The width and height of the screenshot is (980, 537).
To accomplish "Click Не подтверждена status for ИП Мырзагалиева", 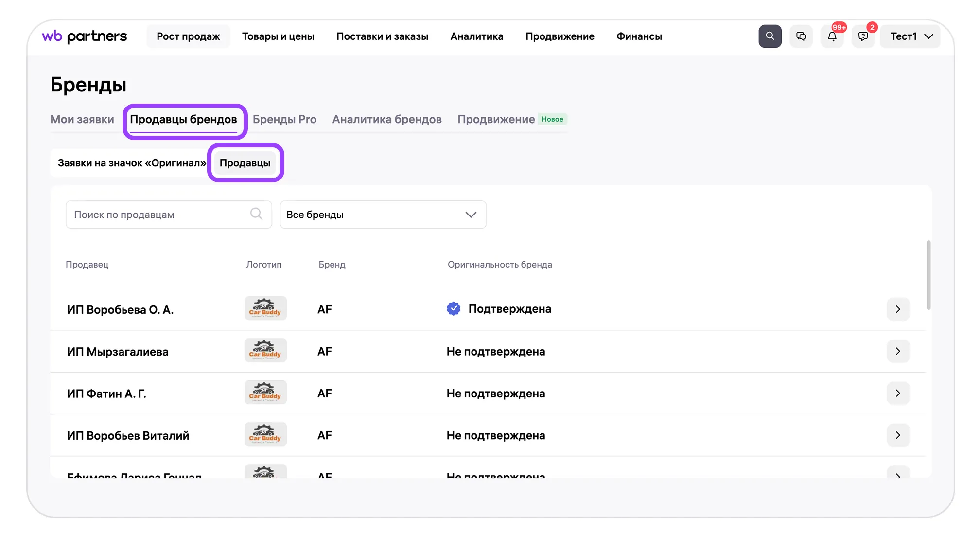I will point(496,351).
